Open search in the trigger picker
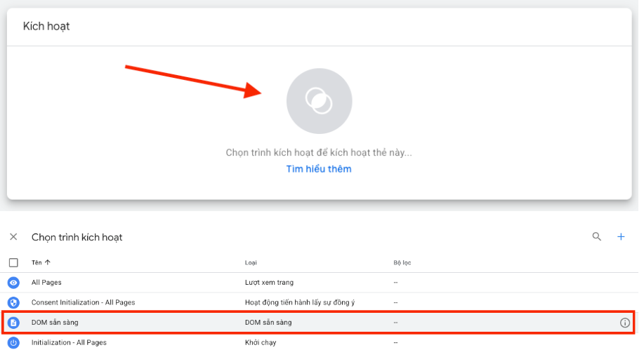The width and height of the screenshot is (644, 357). (x=597, y=237)
